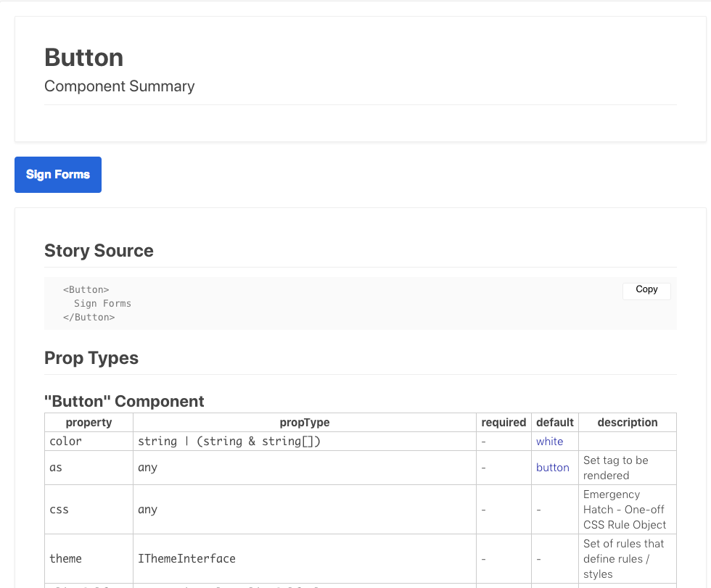Image resolution: width=711 pixels, height=588 pixels.
Task: Select the 'string | (string & string[])' type cell
Action: tap(305, 442)
